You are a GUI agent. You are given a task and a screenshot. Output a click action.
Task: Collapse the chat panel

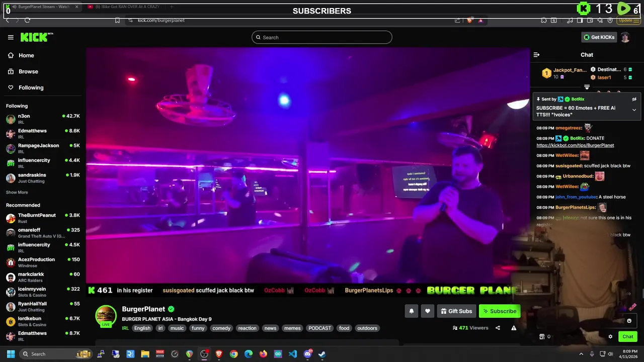pos(536,55)
